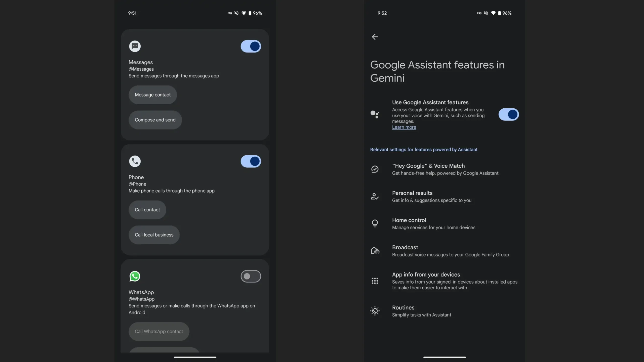This screenshot has width=644, height=362.
Task: Tap the right phone navigation handle
Action: [x=445, y=357]
